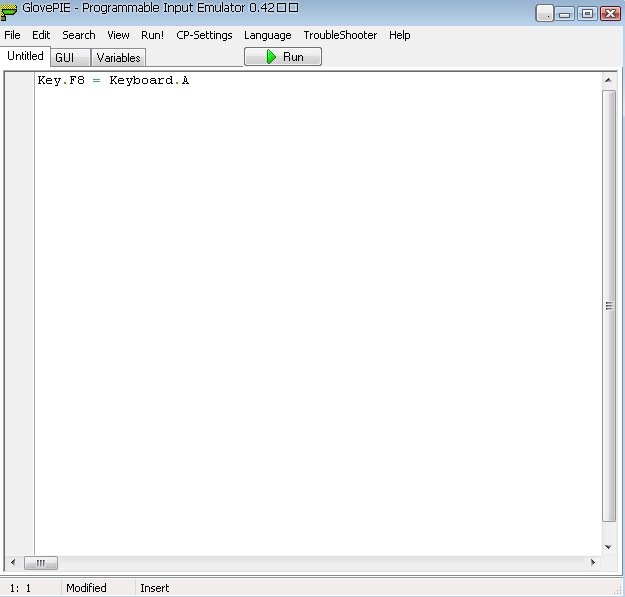This screenshot has height=597, width=625.
Task: Click the Insert mode status bar entry
Action: click(x=155, y=588)
